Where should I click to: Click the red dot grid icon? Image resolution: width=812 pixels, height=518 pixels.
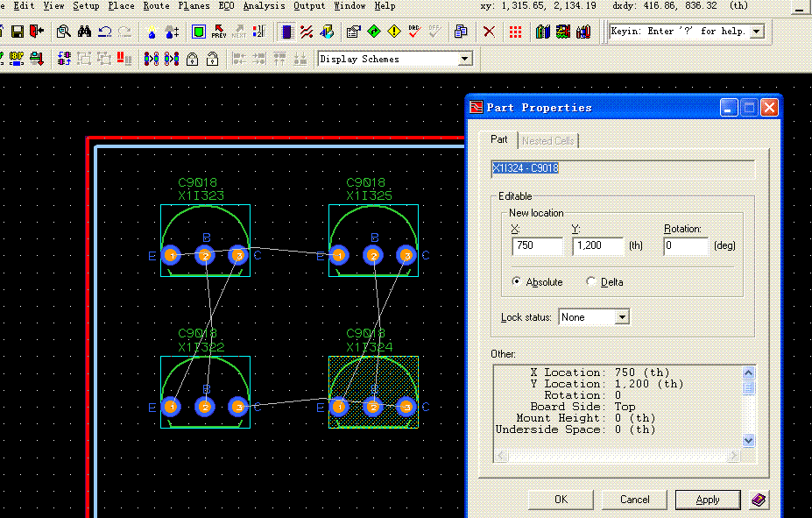(516, 32)
